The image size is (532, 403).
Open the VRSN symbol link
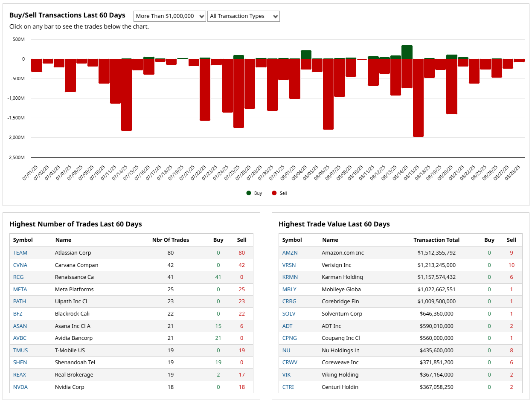coord(289,265)
